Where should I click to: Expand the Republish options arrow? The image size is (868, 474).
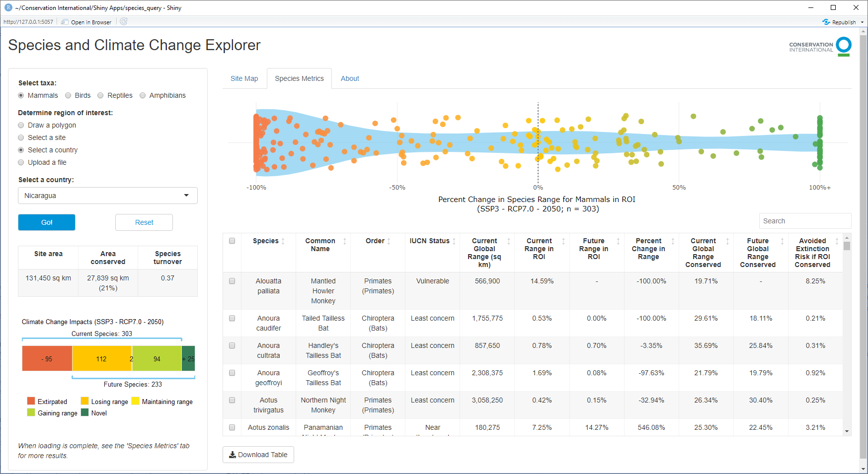click(862, 22)
